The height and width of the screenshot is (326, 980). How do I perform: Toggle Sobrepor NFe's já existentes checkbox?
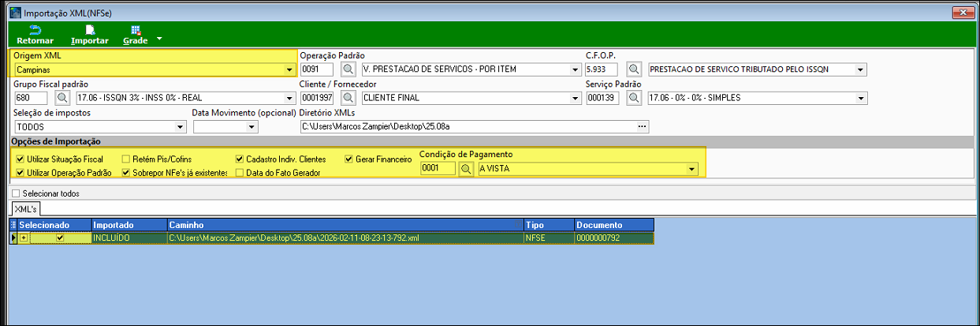[x=125, y=172]
